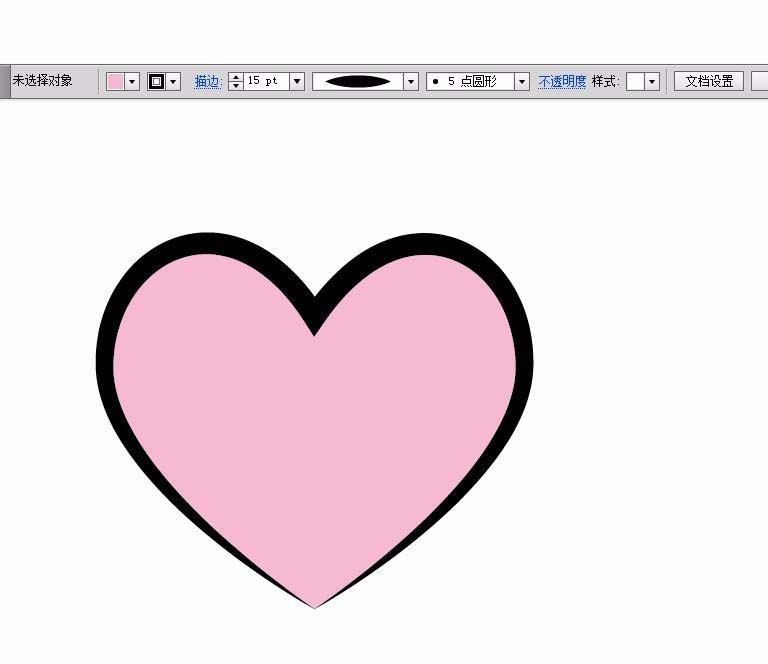Click the control bar's left grip handle

pyautogui.click(x=4, y=81)
